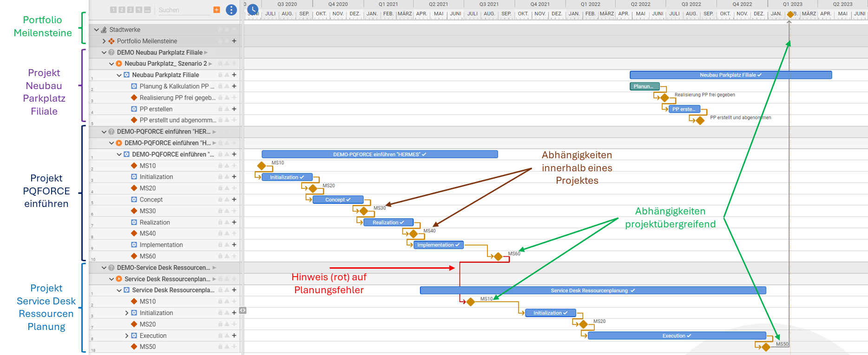Screen dimensions: 868x355
Task: Click the orange plus add button
Action: click(217, 10)
